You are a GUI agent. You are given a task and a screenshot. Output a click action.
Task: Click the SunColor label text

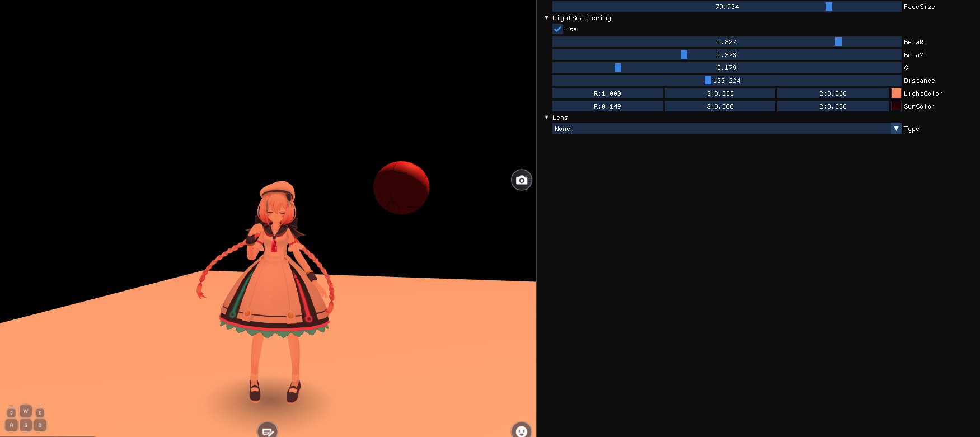click(919, 106)
